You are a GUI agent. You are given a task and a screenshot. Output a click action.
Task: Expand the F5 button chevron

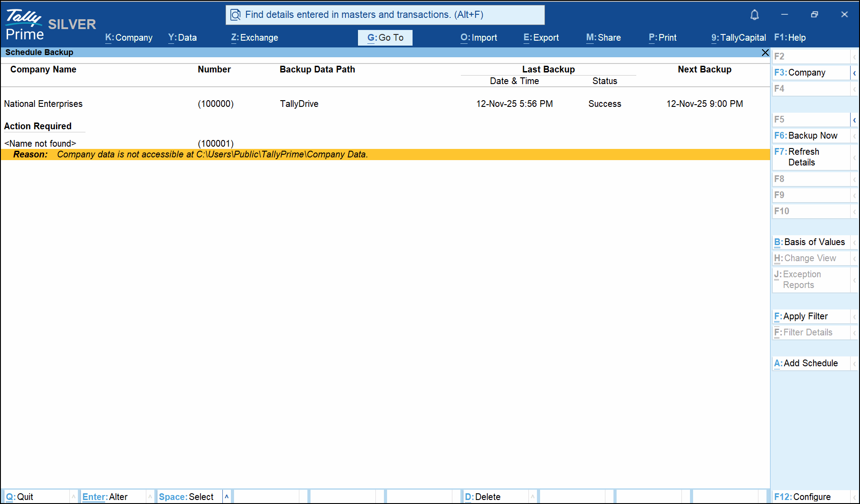click(x=854, y=119)
